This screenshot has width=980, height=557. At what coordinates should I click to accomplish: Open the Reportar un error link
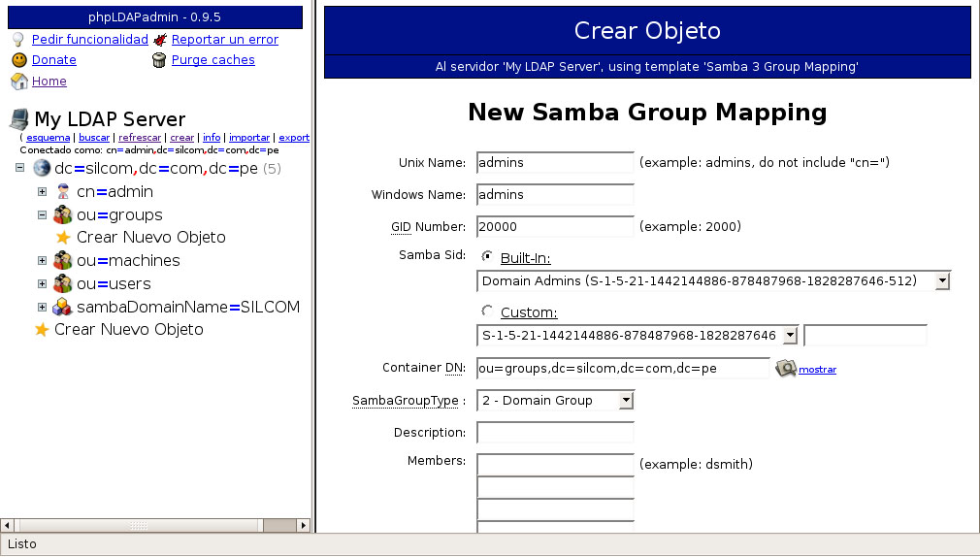[224, 40]
